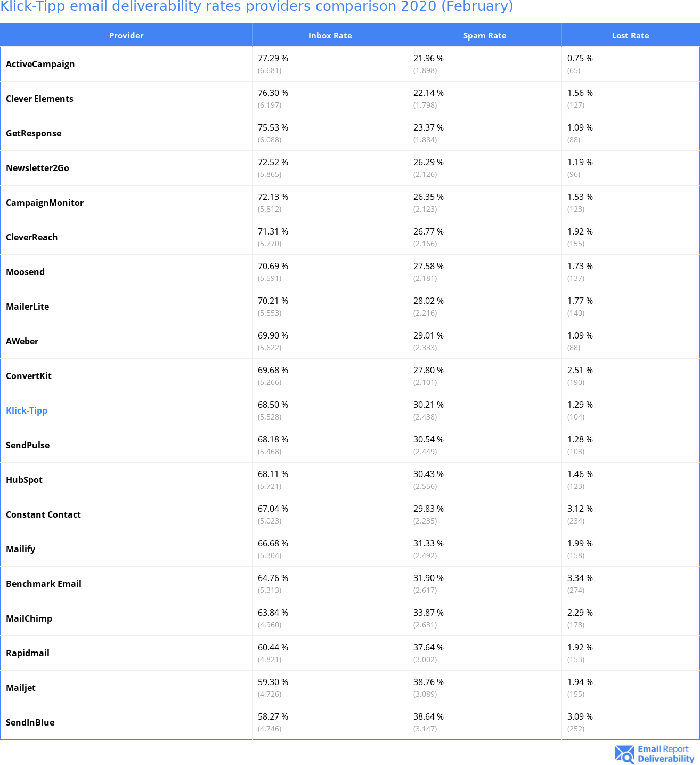The height and width of the screenshot is (765, 700).
Task: Sort by the Provider column header
Action: [x=126, y=36]
